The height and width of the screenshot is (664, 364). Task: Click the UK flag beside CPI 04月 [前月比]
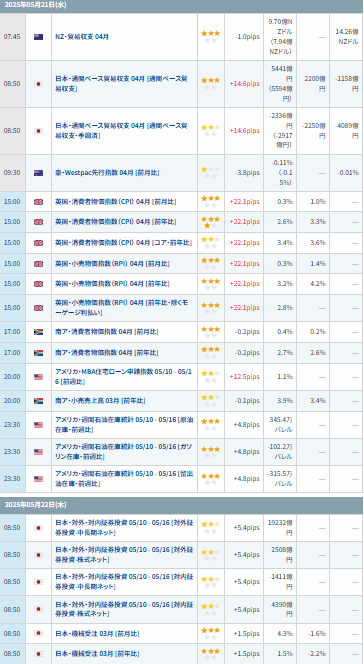[x=38, y=202]
